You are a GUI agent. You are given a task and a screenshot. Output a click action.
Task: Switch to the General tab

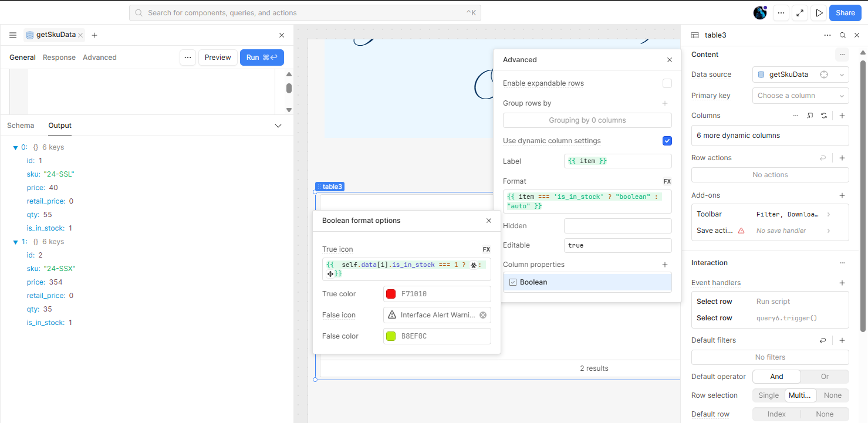pyautogui.click(x=22, y=57)
